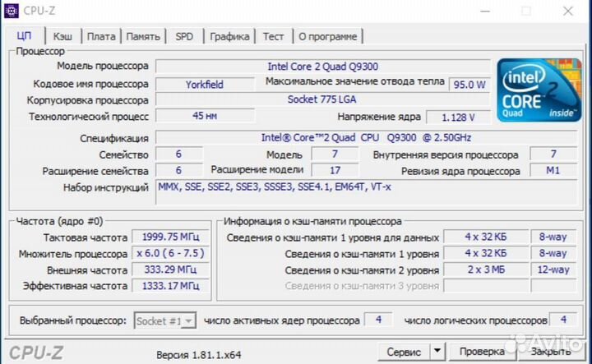The width and height of the screenshot is (592, 364).
Task: Click the Intel Core 2 Quad logo
Action: [539, 90]
